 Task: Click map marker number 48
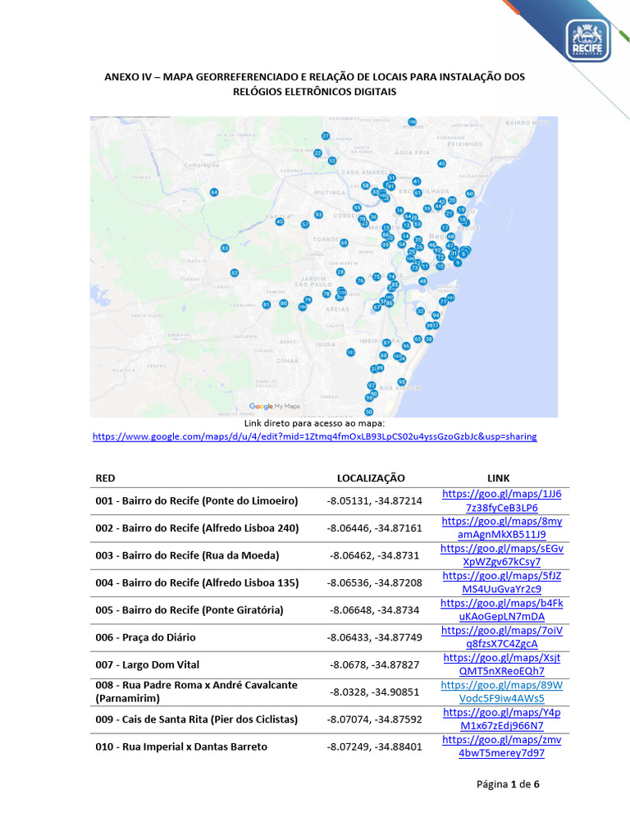click(422, 281)
